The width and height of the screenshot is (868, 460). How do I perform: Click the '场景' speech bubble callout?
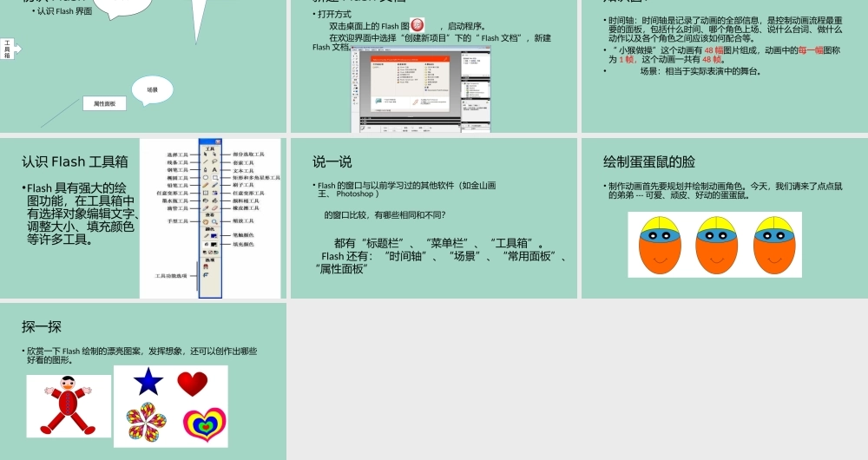coord(152,89)
